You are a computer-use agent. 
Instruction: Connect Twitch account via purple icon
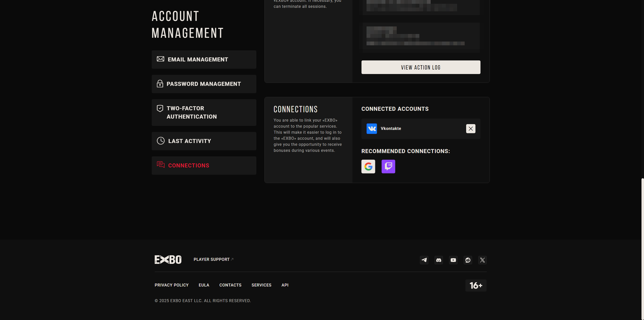pyautogui.click(x=388, y=166)
